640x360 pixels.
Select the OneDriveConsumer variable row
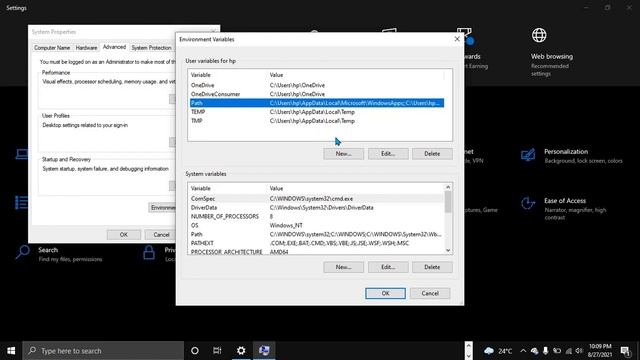tap(317, 94)
